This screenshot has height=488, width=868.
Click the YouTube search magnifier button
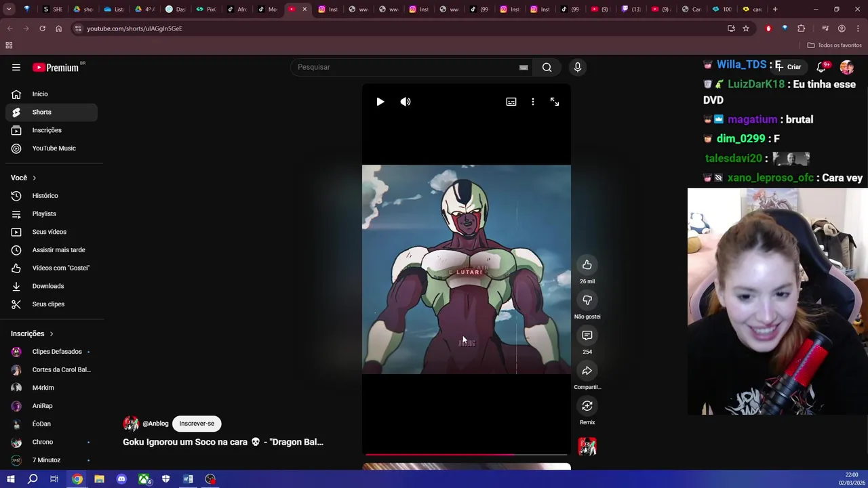pos(547,67)
